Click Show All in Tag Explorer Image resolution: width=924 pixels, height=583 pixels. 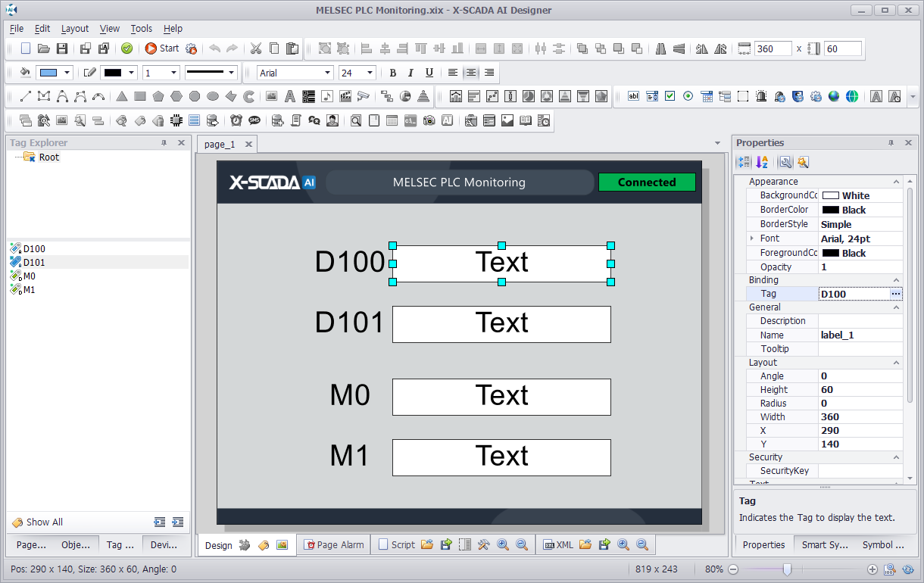[x=37, y=522]
